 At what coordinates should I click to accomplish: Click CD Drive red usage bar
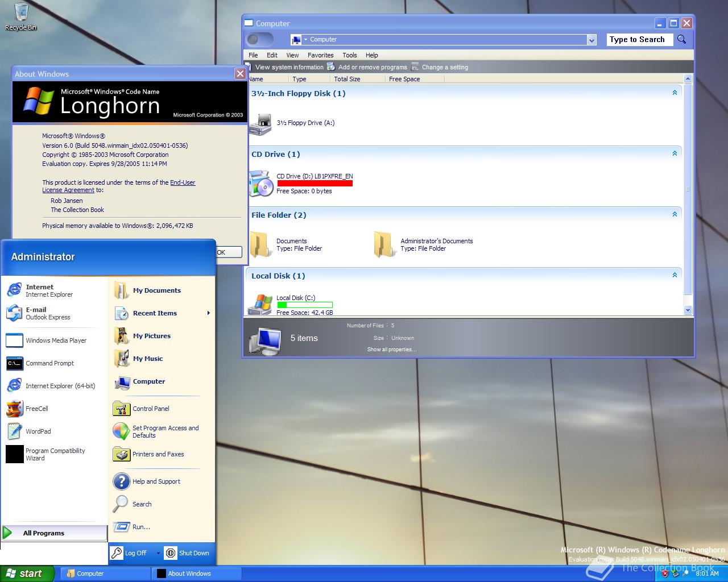[x=315, y=184]
